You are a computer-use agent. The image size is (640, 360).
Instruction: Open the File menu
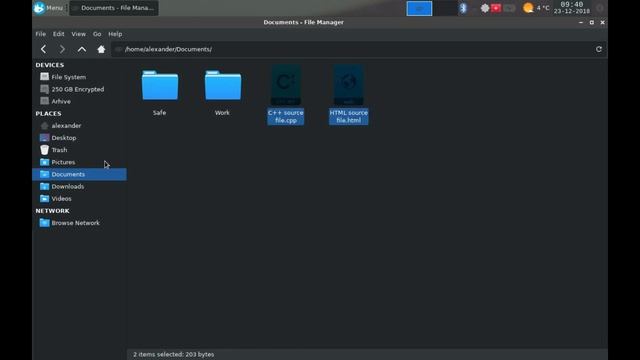pyautogui.click(x=40, y=34)
